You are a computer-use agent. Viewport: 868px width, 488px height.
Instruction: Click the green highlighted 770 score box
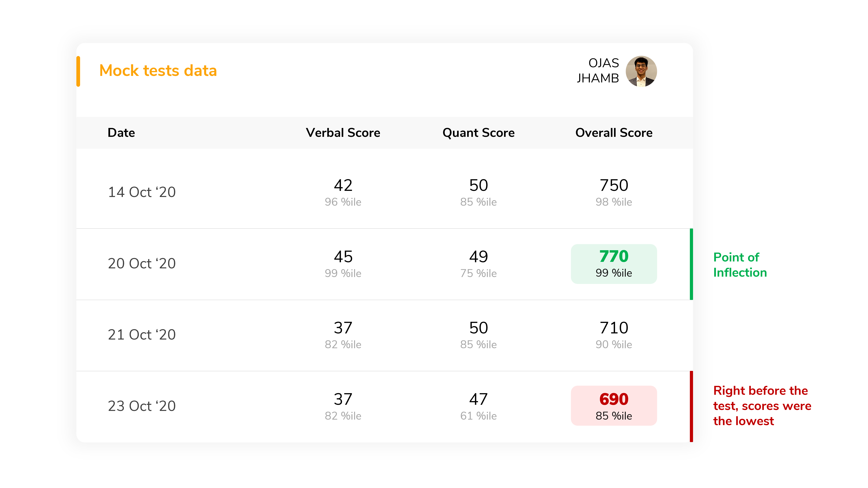click(x=614, y=264)
